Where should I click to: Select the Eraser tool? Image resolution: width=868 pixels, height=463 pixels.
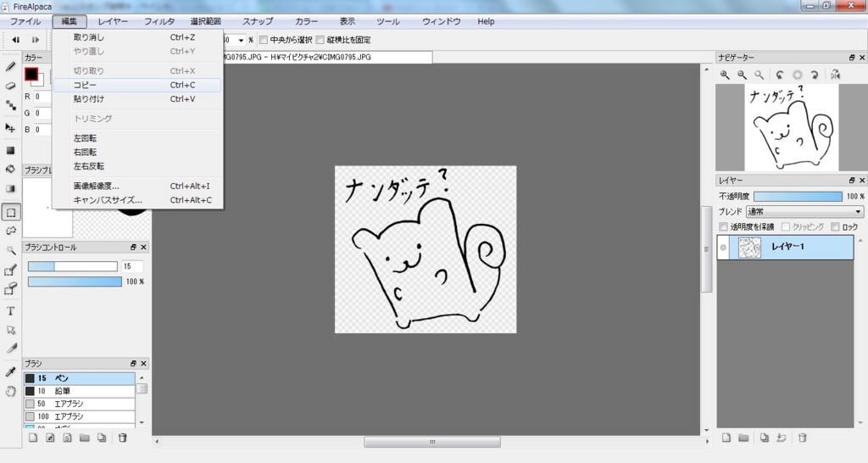(x=10, y=86)
